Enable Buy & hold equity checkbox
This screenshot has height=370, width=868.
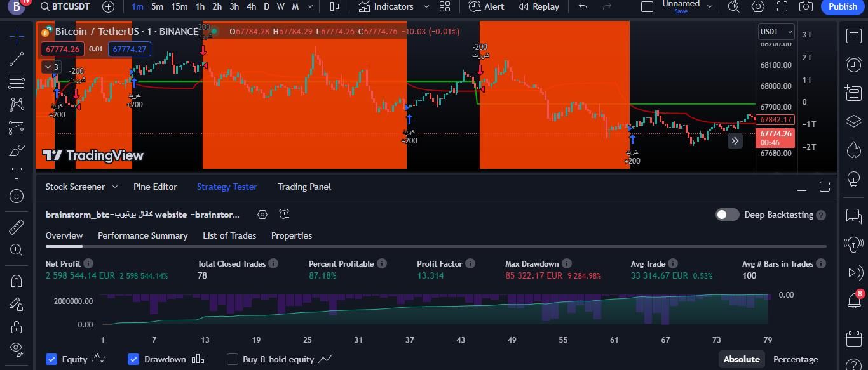[x=233, y=359]
